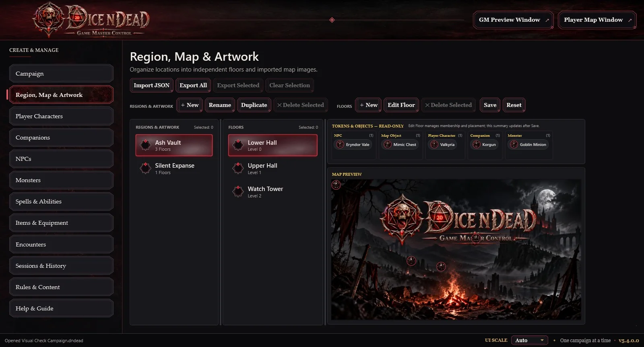This screenshot has width=644, height=347.
Task: Open Items & Equipment section
Action: tap(61, 223)
